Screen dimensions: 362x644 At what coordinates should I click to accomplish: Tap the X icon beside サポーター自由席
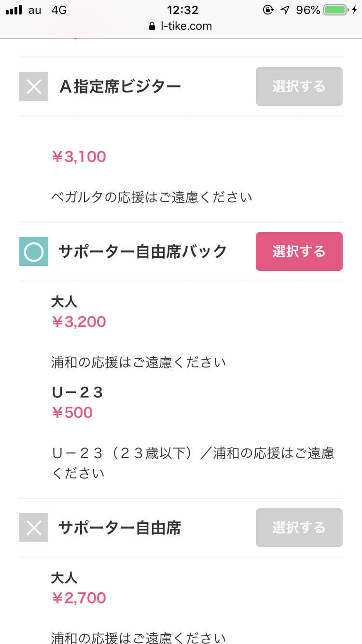[34, 528]
